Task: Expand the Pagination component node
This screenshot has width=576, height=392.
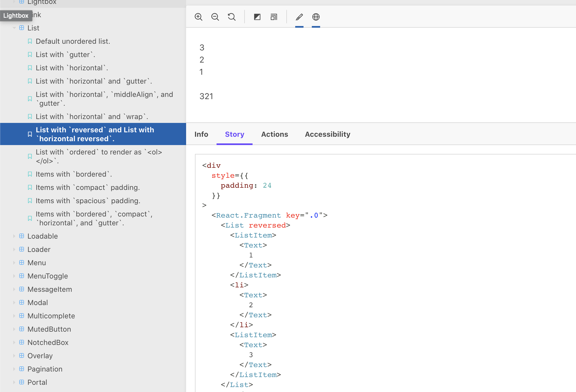Action: pyautogui.click(x=14, y=369)
